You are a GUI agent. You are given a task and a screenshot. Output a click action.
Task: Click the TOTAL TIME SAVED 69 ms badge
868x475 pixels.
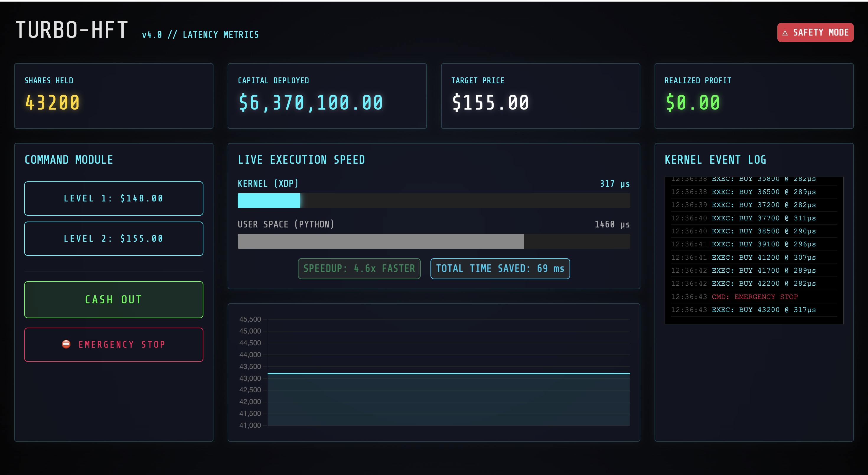500,269
